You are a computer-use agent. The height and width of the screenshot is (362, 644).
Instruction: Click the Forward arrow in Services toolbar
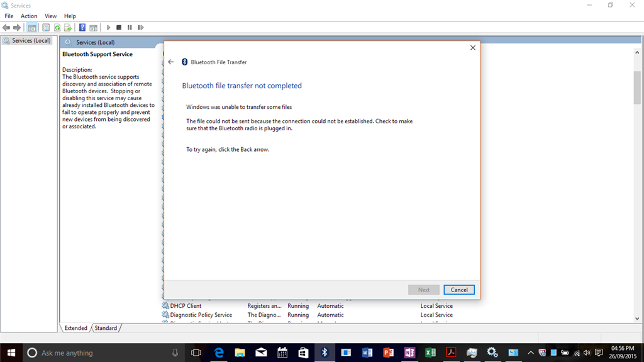point(17,28)
